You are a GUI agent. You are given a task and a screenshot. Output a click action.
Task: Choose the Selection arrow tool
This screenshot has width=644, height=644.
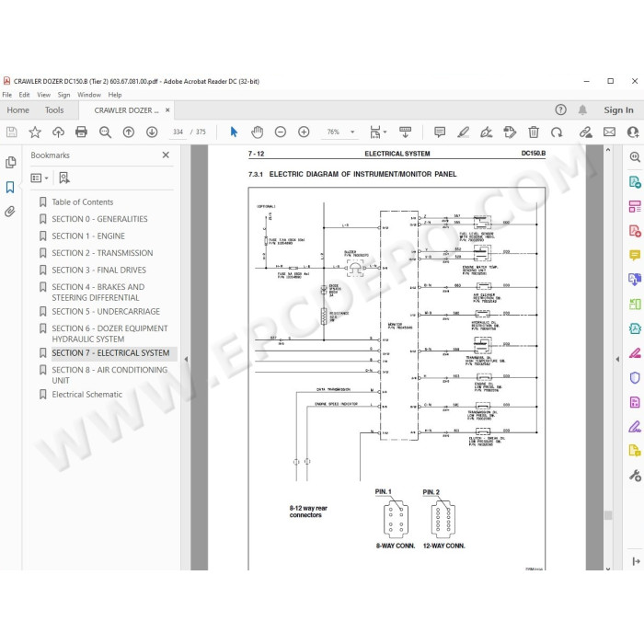click(x=234, y=132)
